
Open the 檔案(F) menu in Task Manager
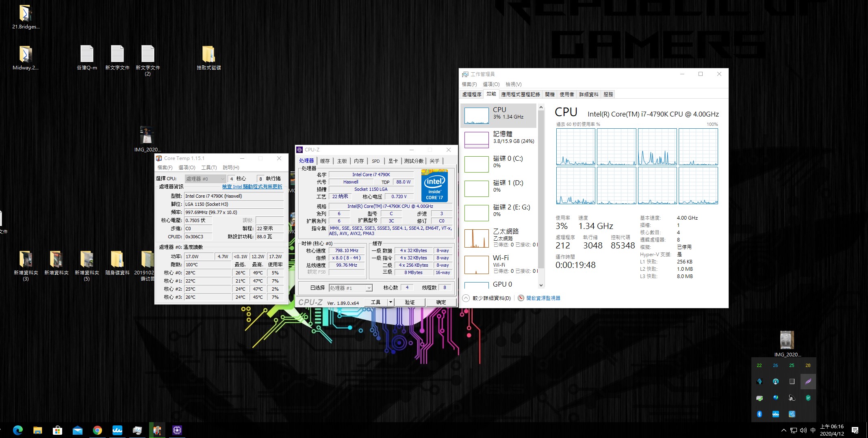pos(469,84)
